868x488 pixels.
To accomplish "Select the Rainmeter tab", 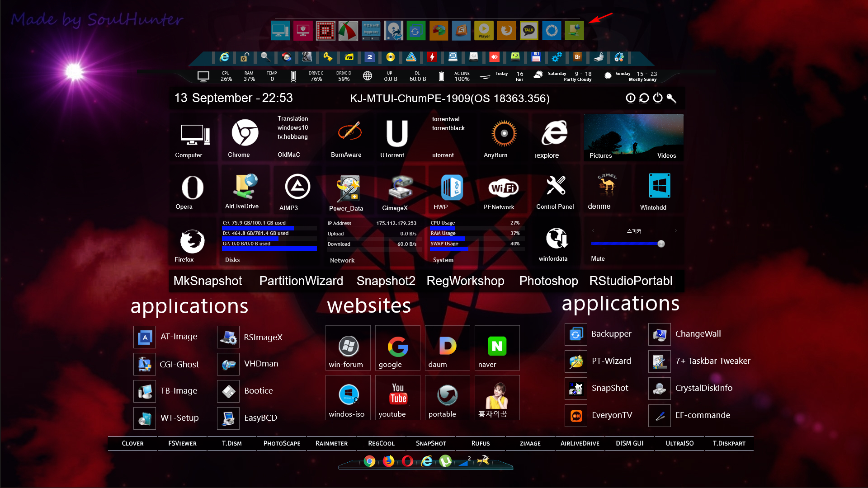I will click(x=331, y=443).
